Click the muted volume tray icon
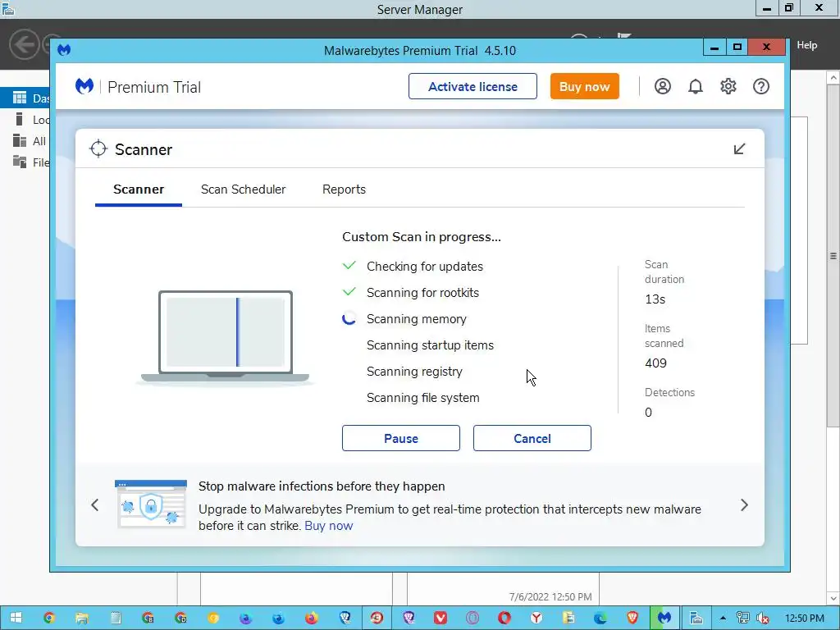 763,619
